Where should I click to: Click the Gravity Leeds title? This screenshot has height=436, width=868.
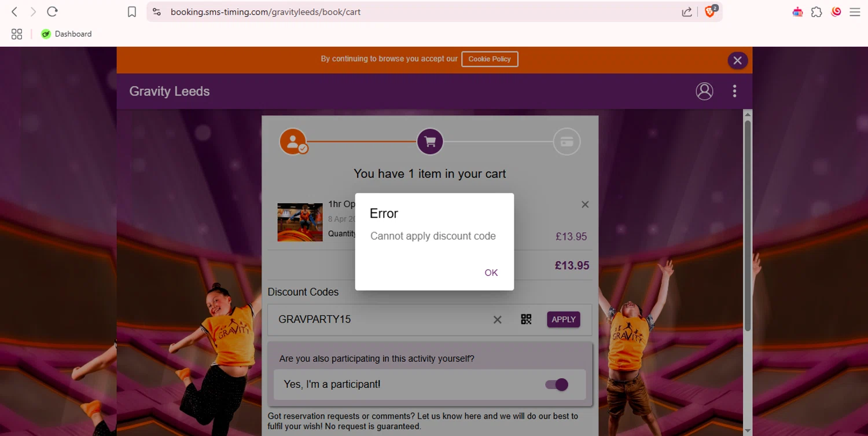click(x=170, y=91)
